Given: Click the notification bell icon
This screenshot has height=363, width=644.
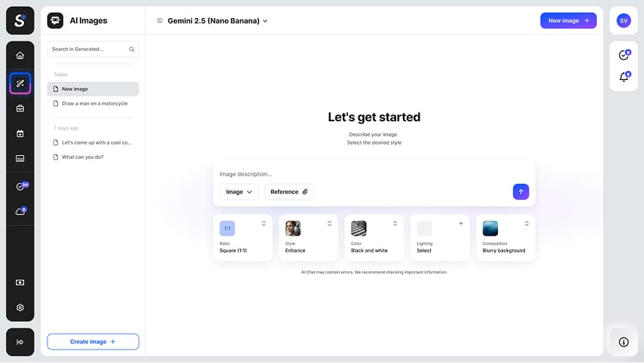Looking at the screenshot, I should click(623, 77).
